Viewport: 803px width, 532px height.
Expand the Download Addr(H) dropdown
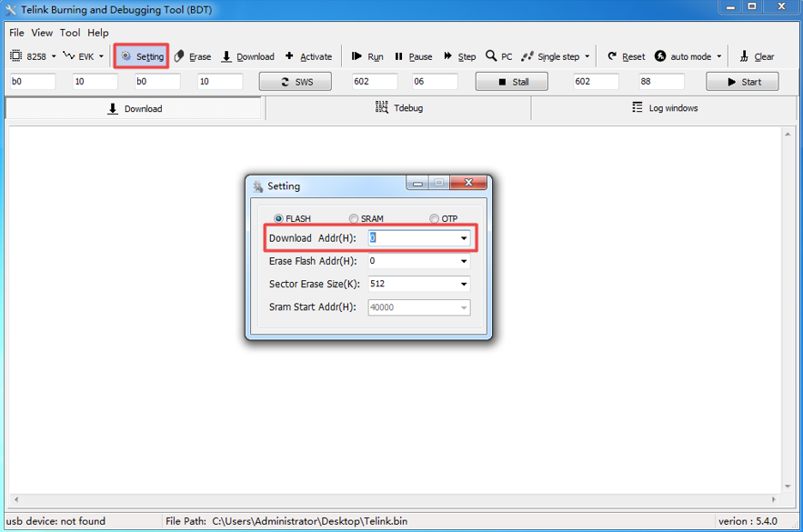coord(464,238)
